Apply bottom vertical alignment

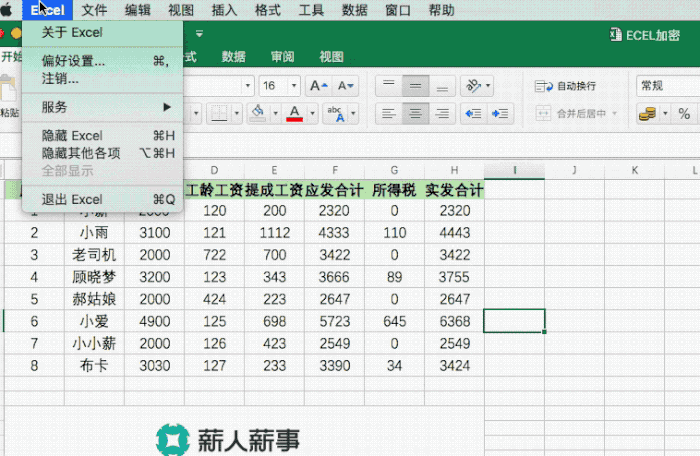click(x=442, y=86)
